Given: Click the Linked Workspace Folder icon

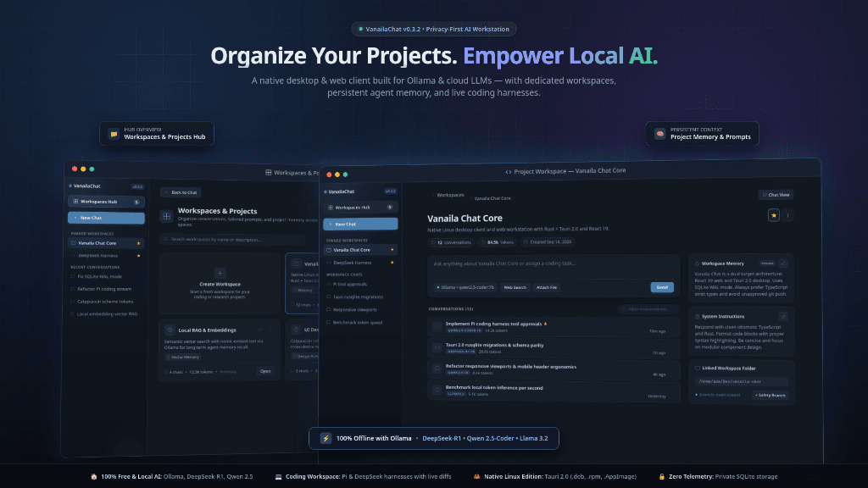Looking at the screenshot, I should 698,368.
